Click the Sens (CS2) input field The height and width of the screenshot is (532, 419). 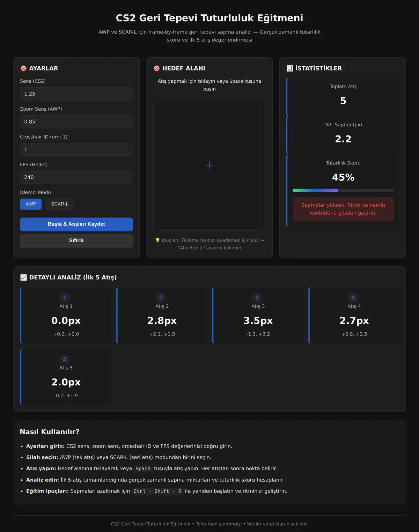[x=76, y=94]
